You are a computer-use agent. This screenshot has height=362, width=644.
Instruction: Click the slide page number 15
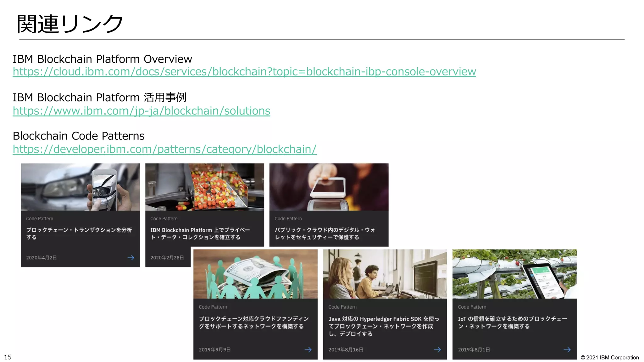pyautogui.click(x=8, y=357)
